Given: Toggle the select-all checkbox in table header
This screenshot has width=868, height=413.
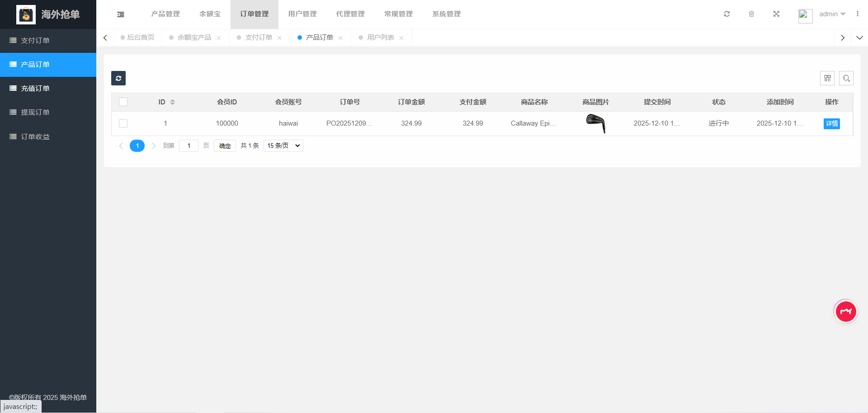Looking at the screenshot, I should (123, 102).
